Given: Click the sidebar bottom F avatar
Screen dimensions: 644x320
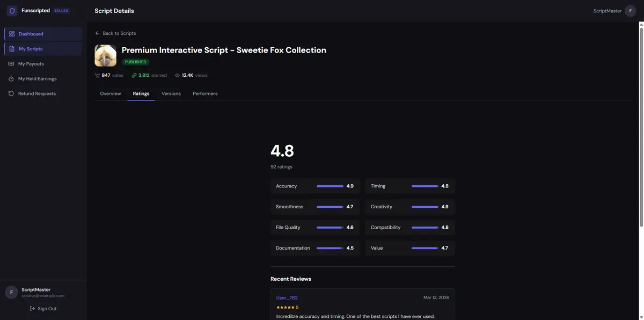Looking at the screenshot, I should (11, 292).
